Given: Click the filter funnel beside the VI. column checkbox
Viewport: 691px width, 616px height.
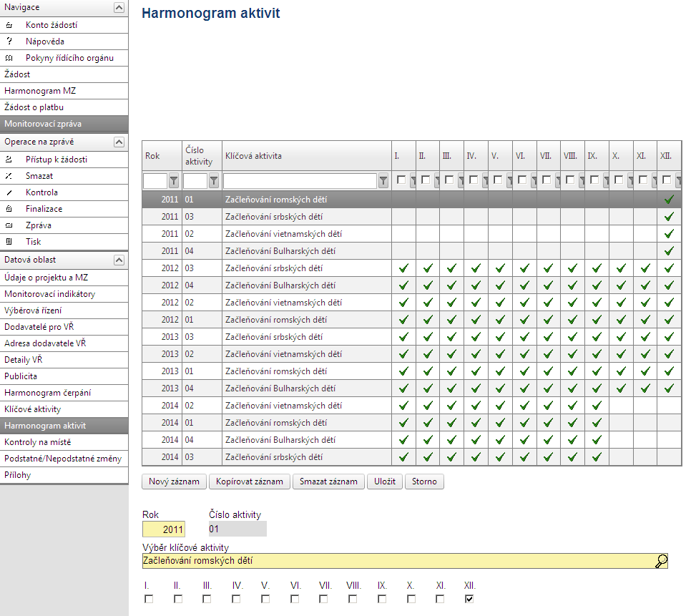Looking at the screenshot, I should pos(534,181).
